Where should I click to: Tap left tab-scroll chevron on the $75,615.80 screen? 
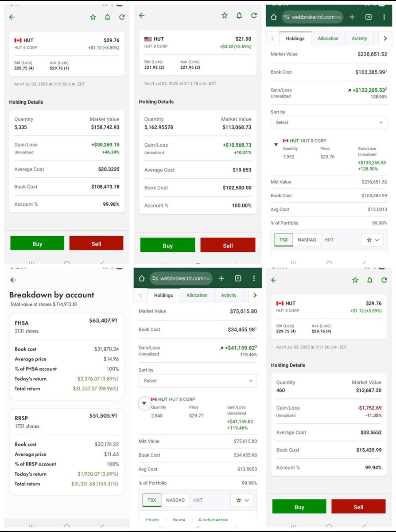[141, 295]
